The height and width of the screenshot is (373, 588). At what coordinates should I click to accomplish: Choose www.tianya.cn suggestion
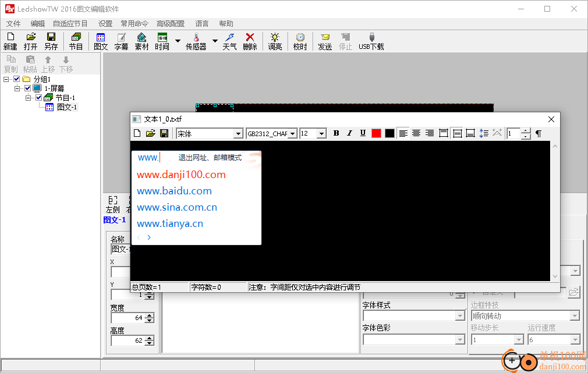click(170, 224)
